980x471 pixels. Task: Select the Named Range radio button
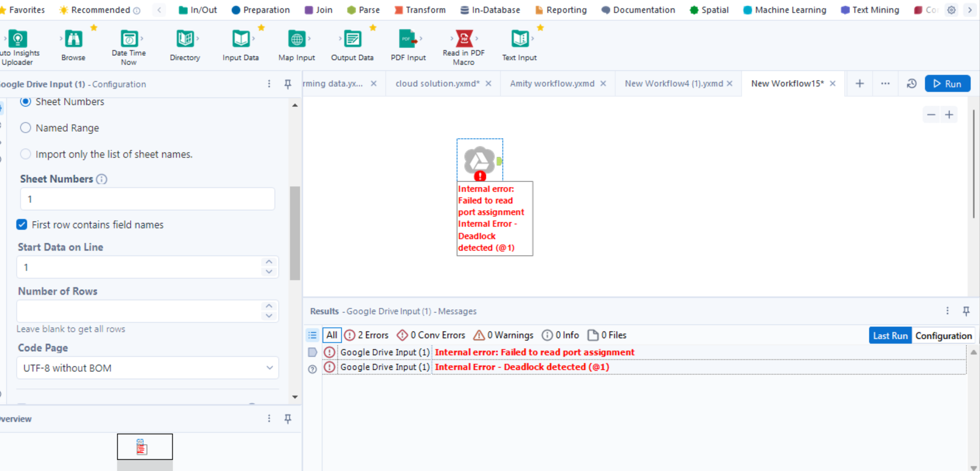coord(25,128)
